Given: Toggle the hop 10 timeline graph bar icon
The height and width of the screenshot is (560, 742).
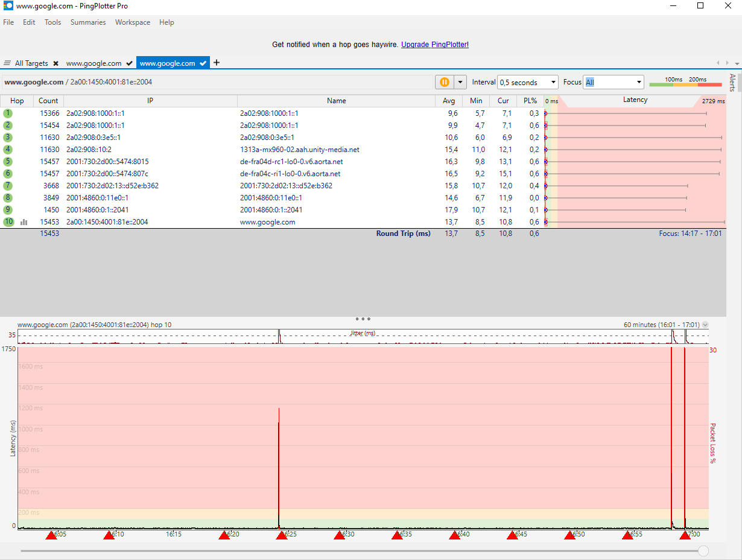Looking at the screenshot, I should point(24,222).
